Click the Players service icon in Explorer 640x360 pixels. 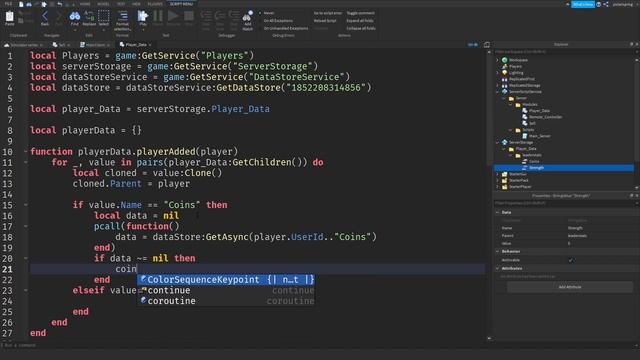coord(504,66)
